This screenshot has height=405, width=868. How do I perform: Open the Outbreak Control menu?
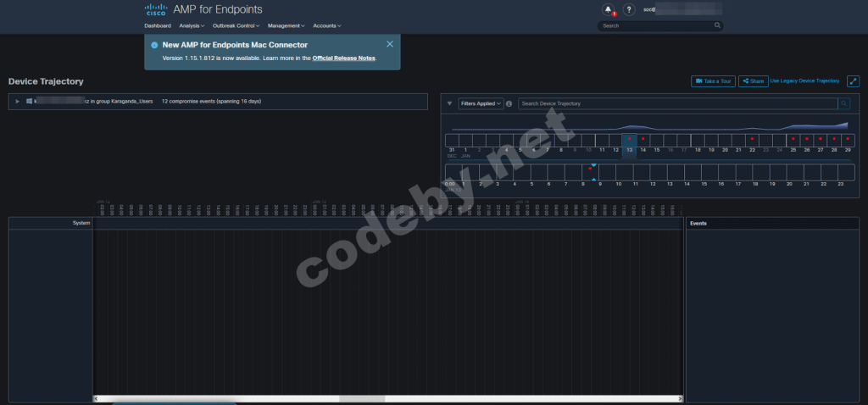coord(236,25)
